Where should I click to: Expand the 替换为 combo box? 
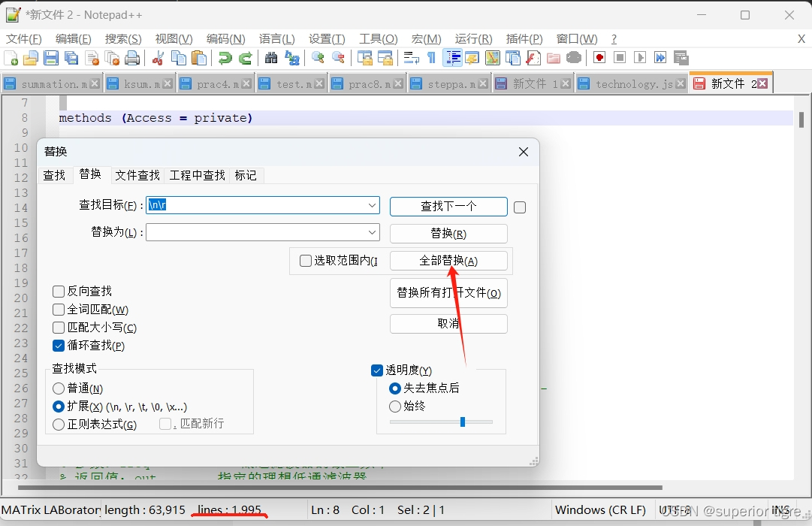pos(372,232)
